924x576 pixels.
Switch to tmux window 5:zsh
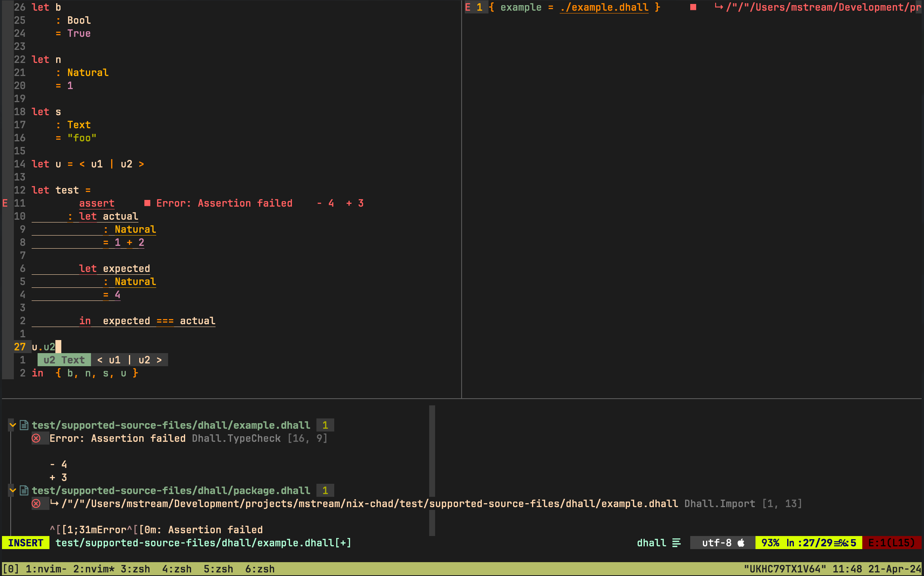(x=218, y=569)
